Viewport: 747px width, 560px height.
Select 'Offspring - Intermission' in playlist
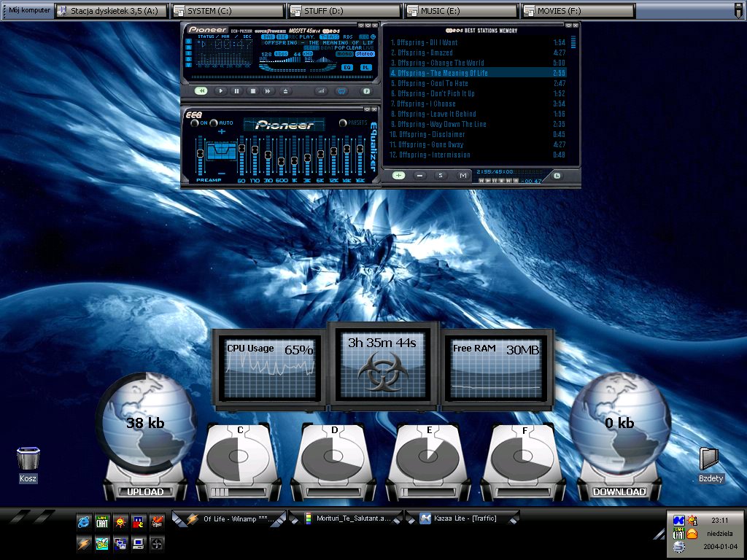coord(478,155)
